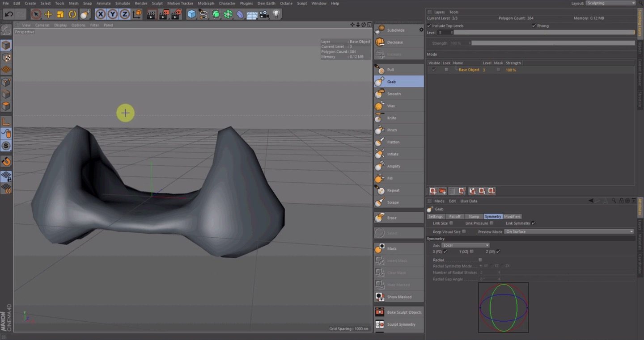Select the Inflate sculpt brush

(x=399, y=154)
